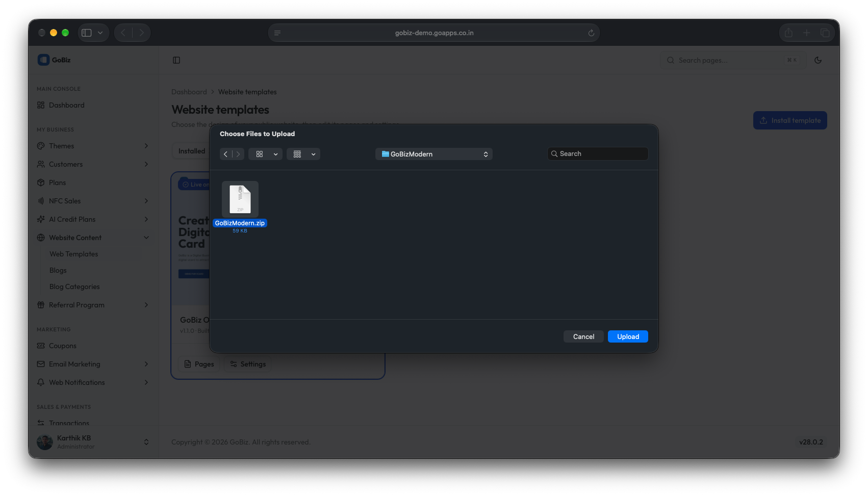Go forward in the file dialog
Image resolution: width=868 pixels, height=496 pixels.
[x=238, y=154]
